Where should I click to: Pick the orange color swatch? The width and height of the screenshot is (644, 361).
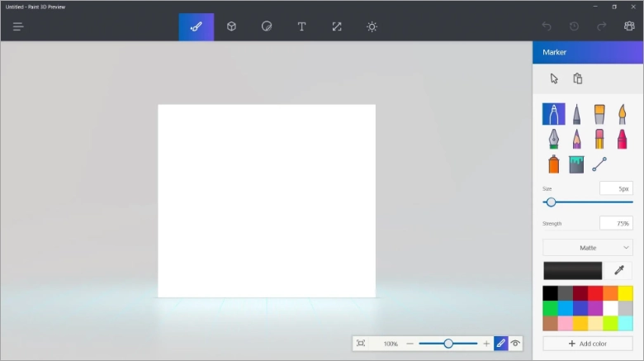(x=610, y=293)
